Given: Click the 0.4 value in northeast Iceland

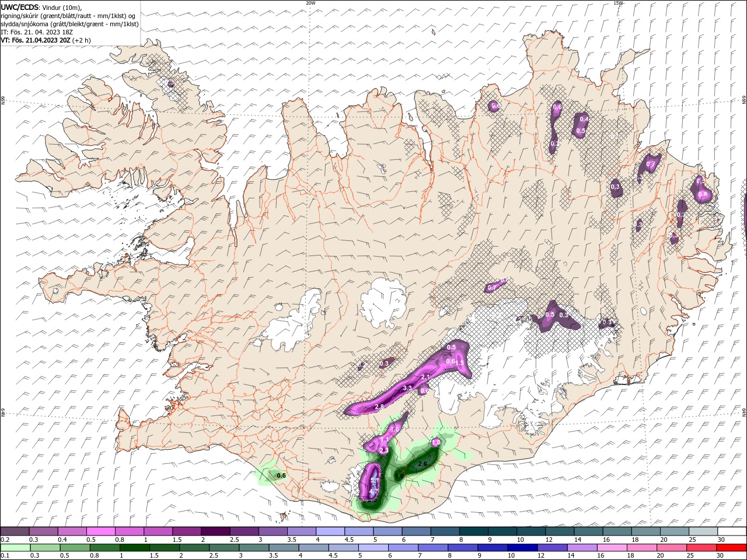Looking at the screenshot, I should click(x=584, y=119).
